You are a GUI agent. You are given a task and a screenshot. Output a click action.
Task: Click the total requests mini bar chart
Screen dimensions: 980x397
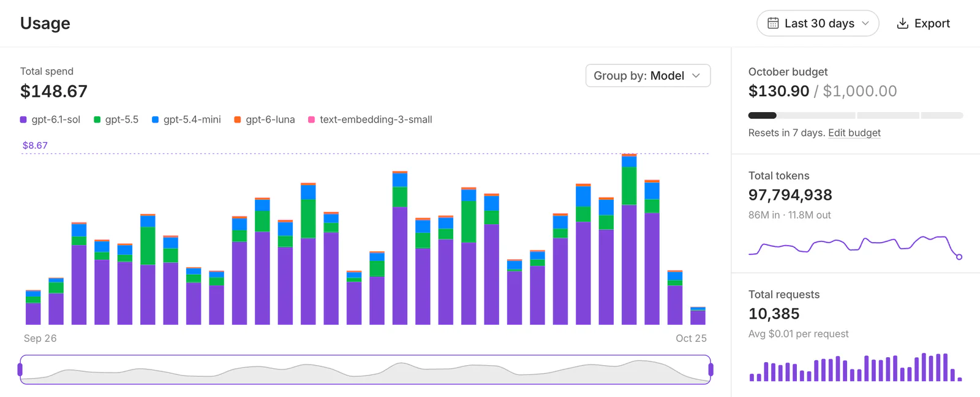(x=855, y=367)
